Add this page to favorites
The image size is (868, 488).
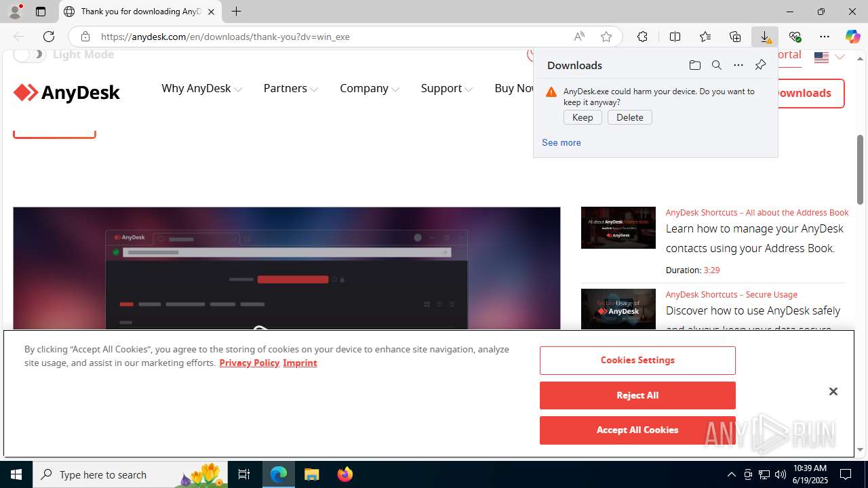606,37
